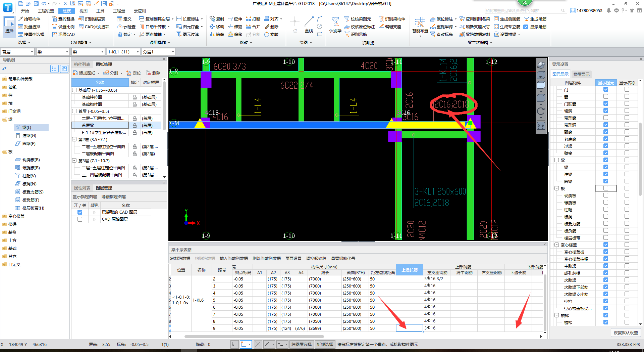This screenshot has height=352, width=644.
Task: Collapse the 梁 group in display settings
Action: tap(556, 160)
